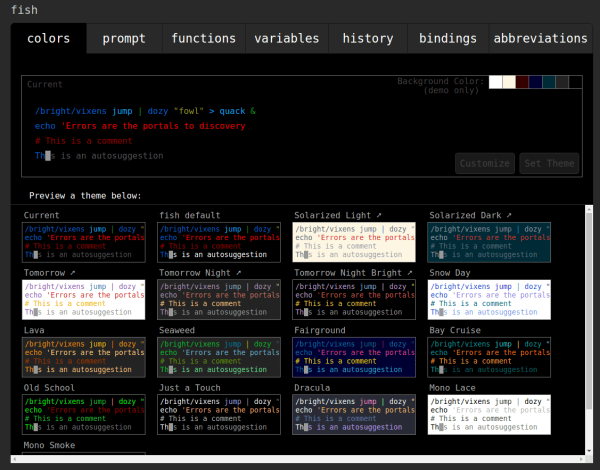Show the history tab
This screenshot has width=600, height=470.
coord(368,39)
